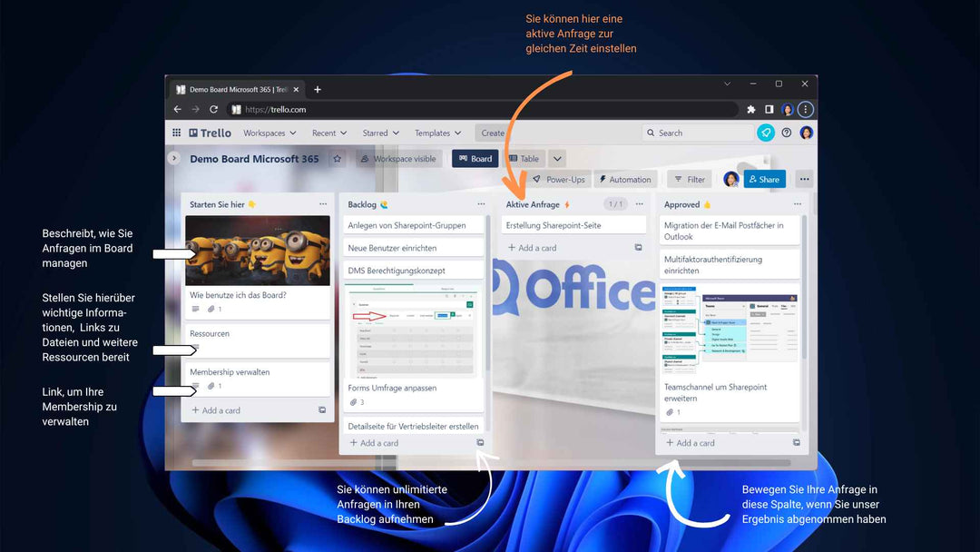This screenshot has width=980, height=552.
Task: Expand the board views chevron after Table
Action: 557,159
